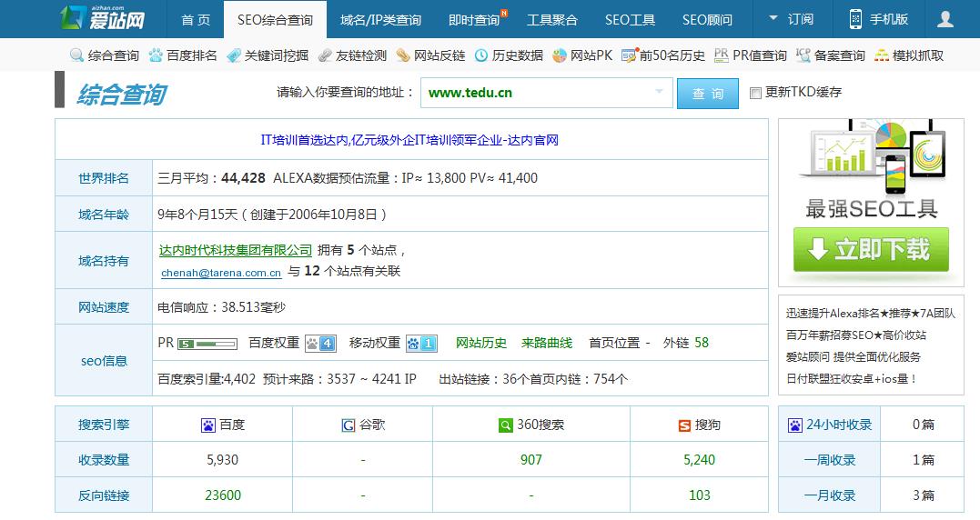Click the chenah@tarena.com.cn email link
The width and height of the screenshot is (980, 520).
221,273
